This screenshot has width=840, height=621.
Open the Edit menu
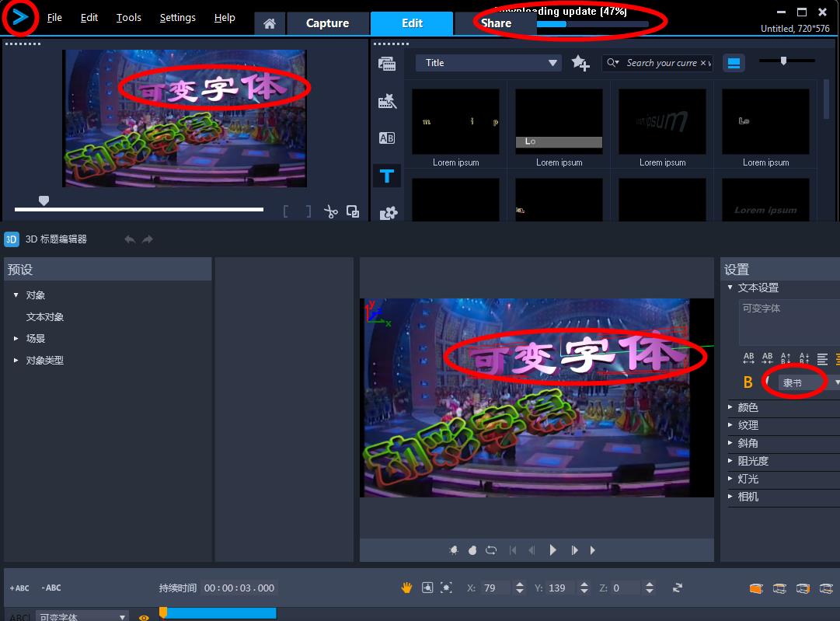click(89, 18)
